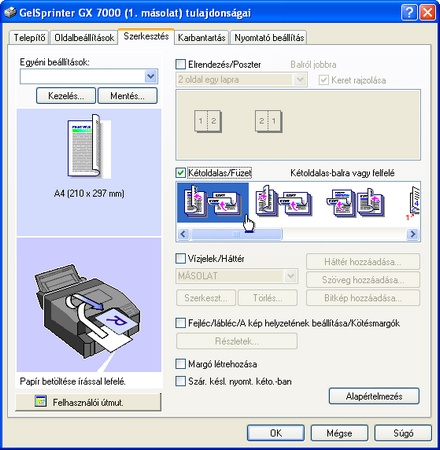Click the Papír betöltése írással lefelé text
This screenshot has width=440, height=450.
pos(73,381)
